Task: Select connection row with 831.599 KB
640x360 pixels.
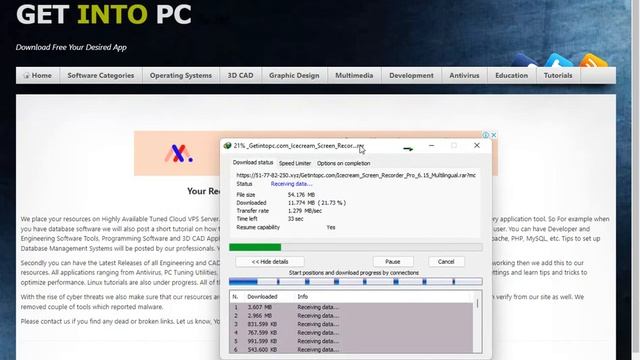Action: coord(351,324)
